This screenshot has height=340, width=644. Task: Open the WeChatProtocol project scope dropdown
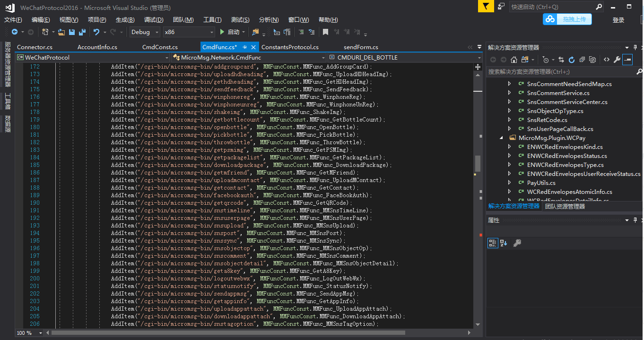tap(92, 57)
